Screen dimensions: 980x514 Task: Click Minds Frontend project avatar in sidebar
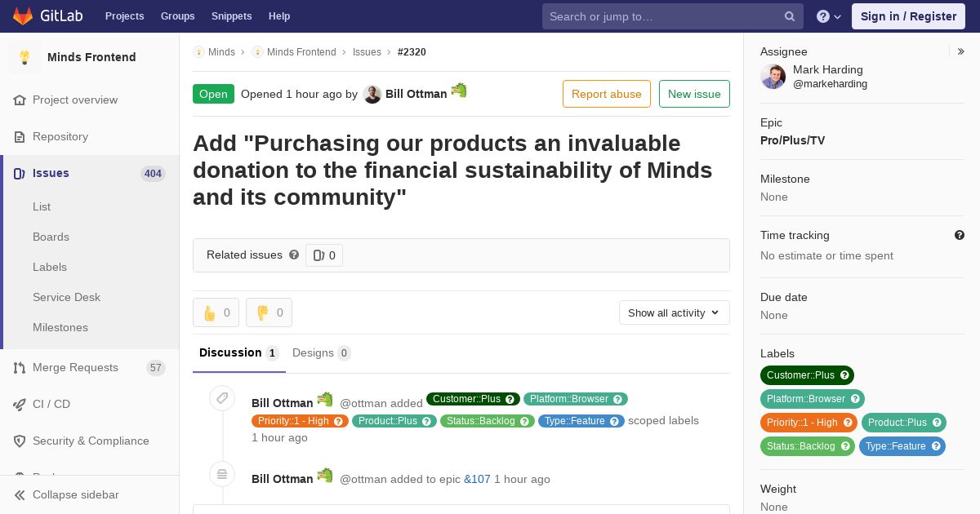[x=24, y=57]
